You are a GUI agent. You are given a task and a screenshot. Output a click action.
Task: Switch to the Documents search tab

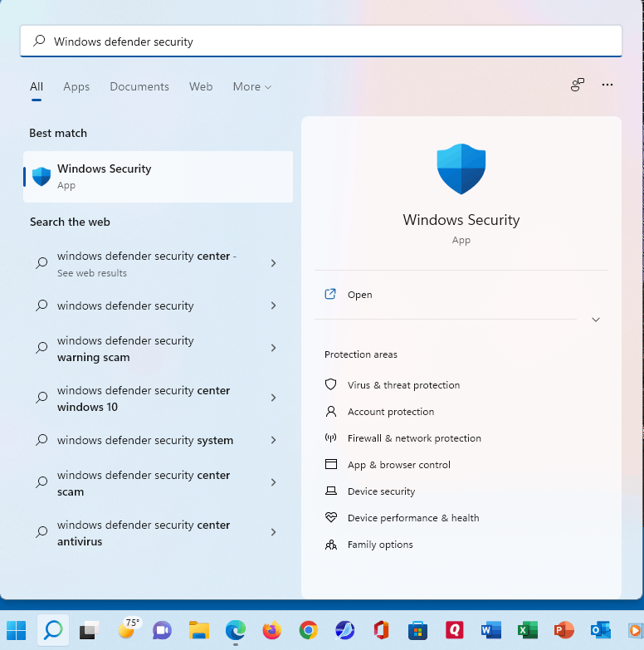pos(139,86)
